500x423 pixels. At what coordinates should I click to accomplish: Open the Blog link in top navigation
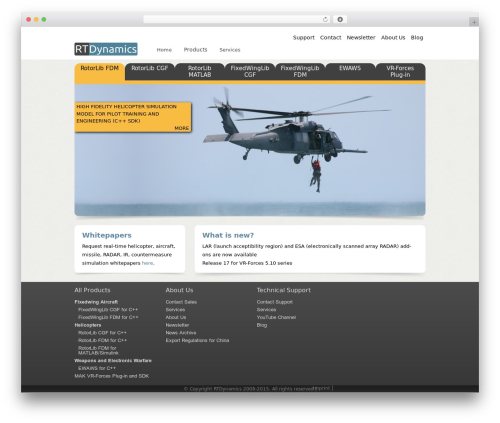417,38
